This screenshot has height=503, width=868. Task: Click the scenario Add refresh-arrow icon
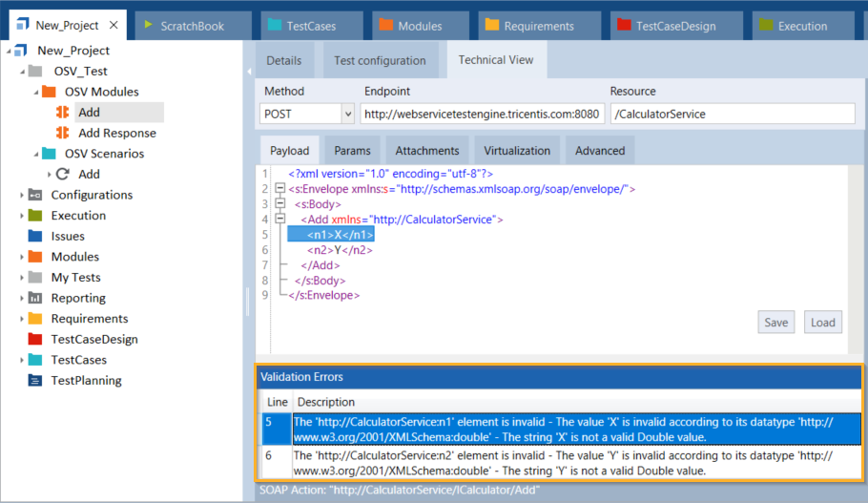63,175
